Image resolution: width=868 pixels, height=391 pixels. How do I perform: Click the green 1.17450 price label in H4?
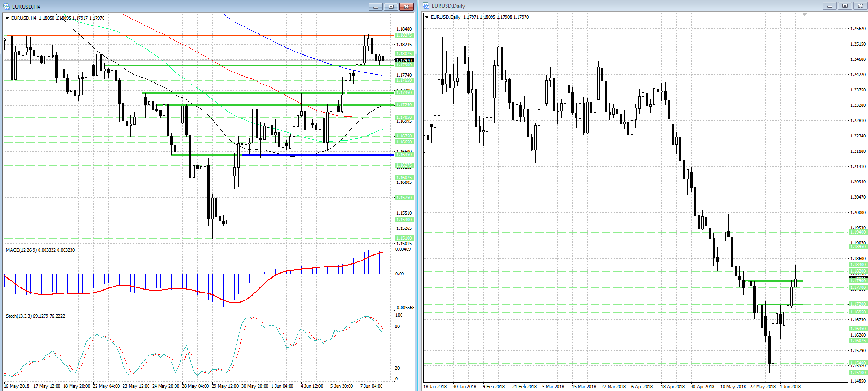[x=403, y=93]
